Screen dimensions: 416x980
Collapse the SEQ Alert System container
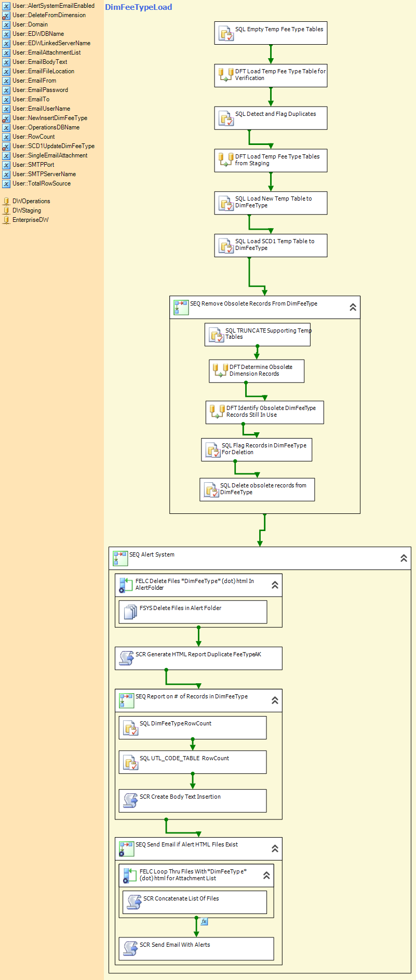tap(404, 558)
